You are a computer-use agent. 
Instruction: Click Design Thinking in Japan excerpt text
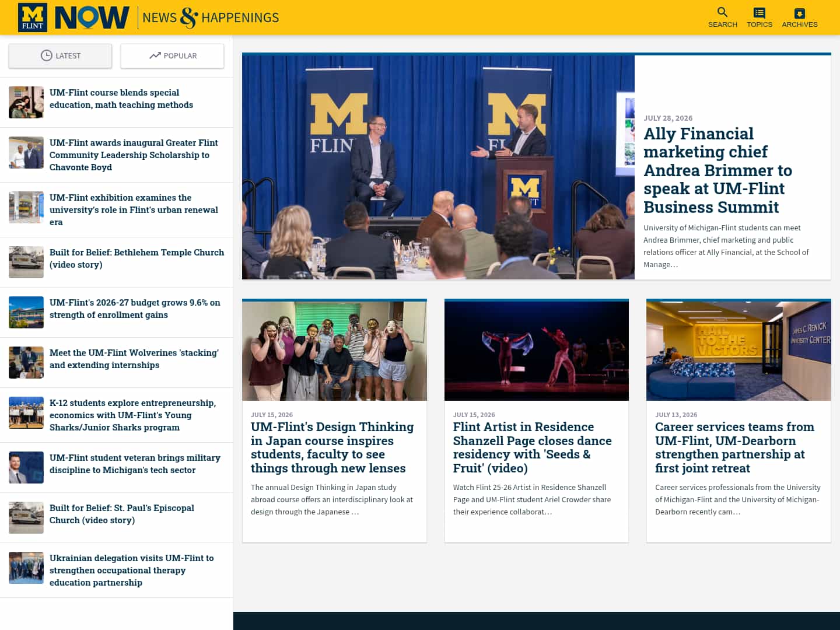332,499
